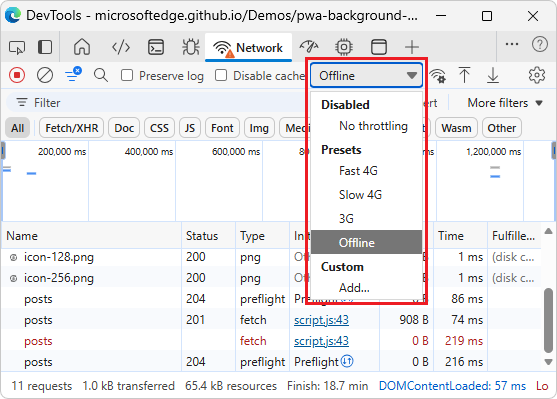Click the Import HAR file arrow
This screenshot has height=399, width=557.
coord(464,75)
